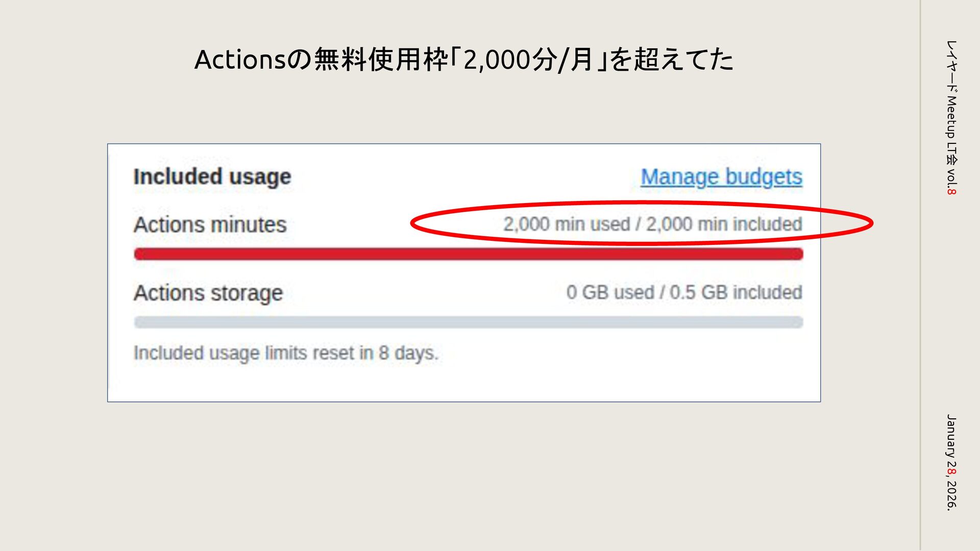Click the "2,000 min used" text
Image resolution: width=980 pixels, height=551 pixels.
[x=566, y=224]
